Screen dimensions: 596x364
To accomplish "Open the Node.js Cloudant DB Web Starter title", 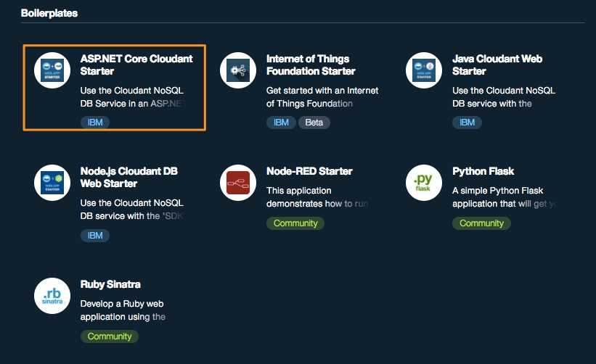I will coord(128,177).
